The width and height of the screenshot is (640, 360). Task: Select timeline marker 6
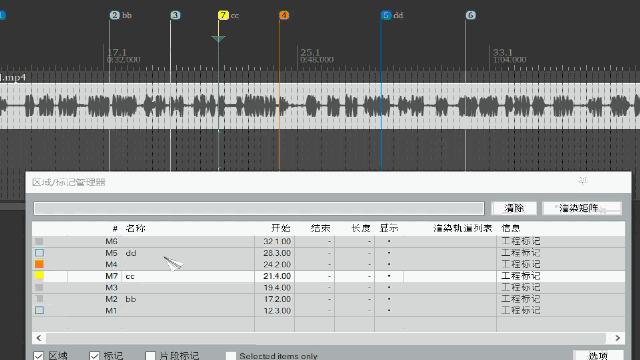click(x=470, y=15)
